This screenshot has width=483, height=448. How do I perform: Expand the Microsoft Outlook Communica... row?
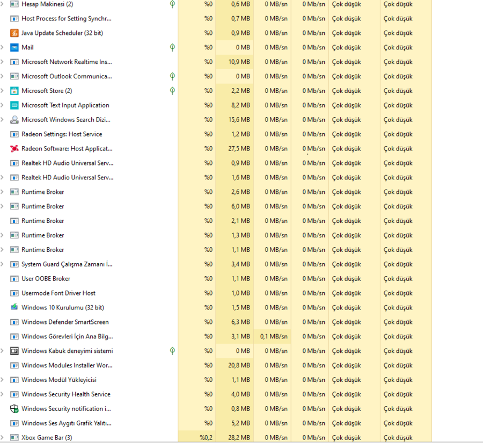pyautogui.click(x=2, y=76)
